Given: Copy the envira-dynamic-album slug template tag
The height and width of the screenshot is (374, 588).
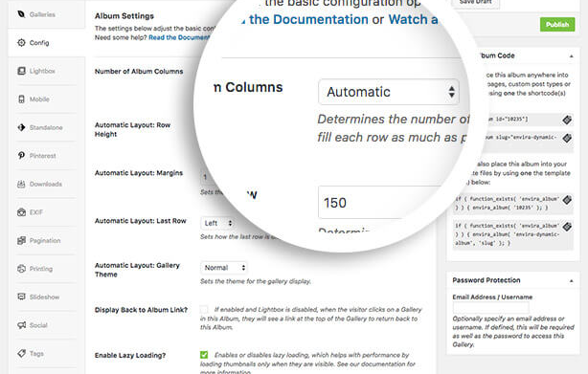Looking at the screenshot, I should tap(567, 227).
